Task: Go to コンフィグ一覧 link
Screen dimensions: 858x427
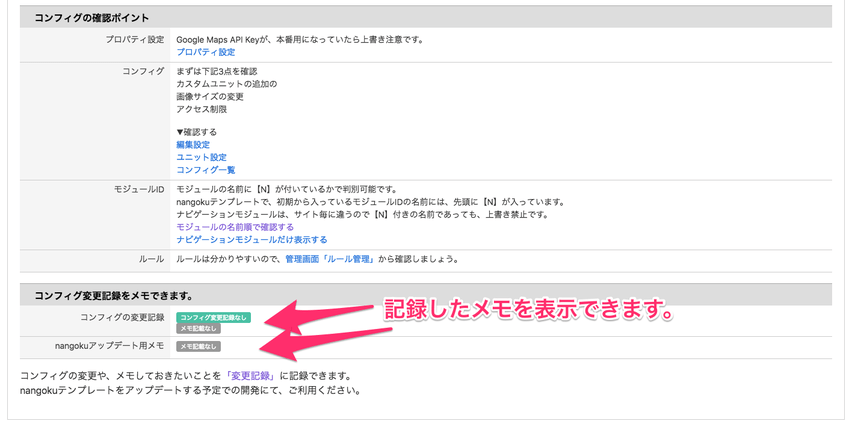Action: click(x=206, y=170)
